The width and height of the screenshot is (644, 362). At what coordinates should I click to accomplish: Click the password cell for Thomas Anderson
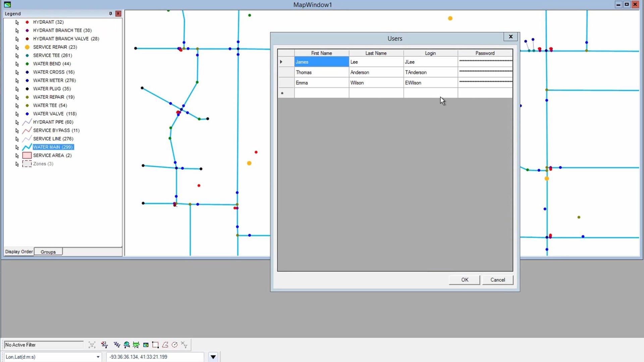(485, 72)
